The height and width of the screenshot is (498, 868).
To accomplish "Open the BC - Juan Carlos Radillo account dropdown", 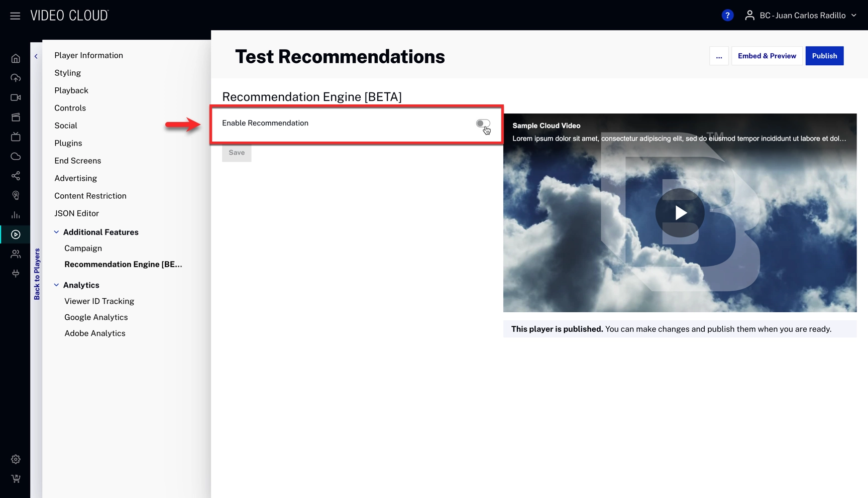I will [802, 15].
